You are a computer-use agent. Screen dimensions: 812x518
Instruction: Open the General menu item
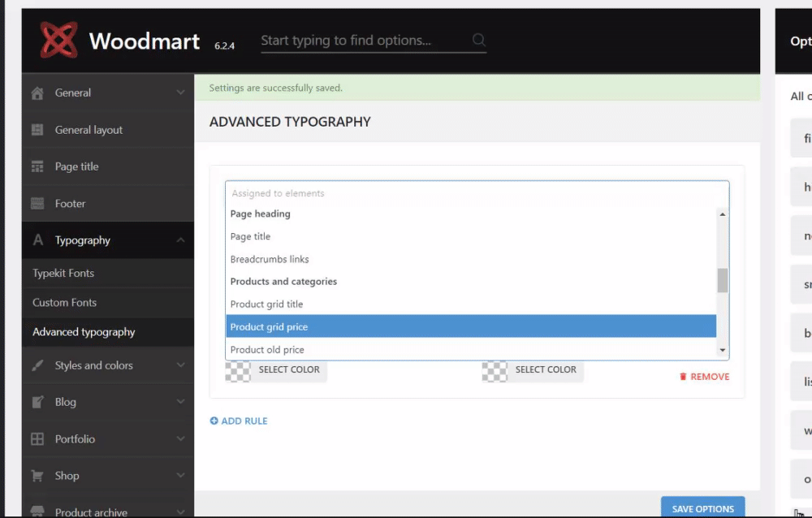click(108, 93)
